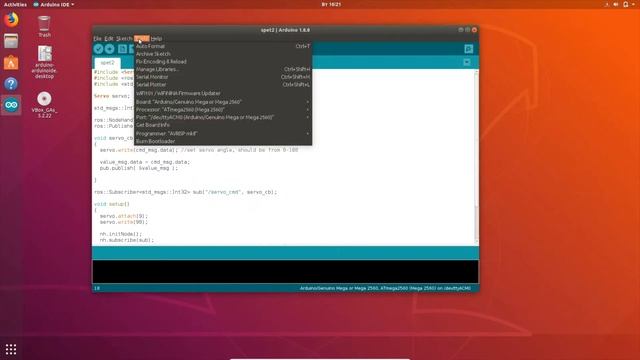Open the system volume indicator
640x360 pixels.
point(616,4)
